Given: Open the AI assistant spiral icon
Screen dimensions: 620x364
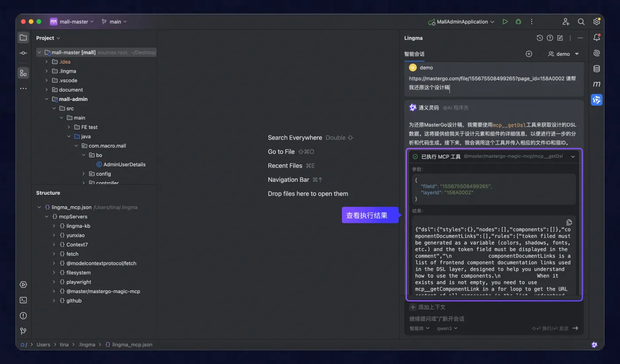Looking at the screenshot, I should [597, 53].
